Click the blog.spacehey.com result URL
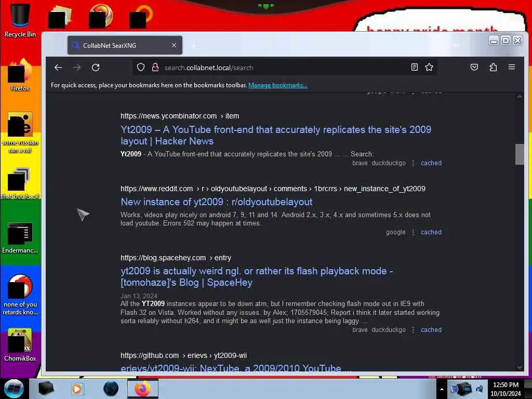 pyautogui.click(x=176, y=258)
